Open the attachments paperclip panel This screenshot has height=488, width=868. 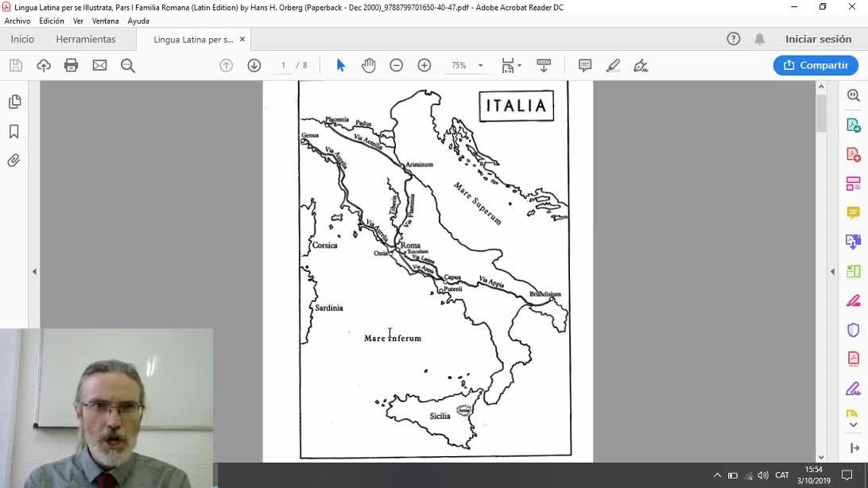pyautogui.click(x=14, y=161)
